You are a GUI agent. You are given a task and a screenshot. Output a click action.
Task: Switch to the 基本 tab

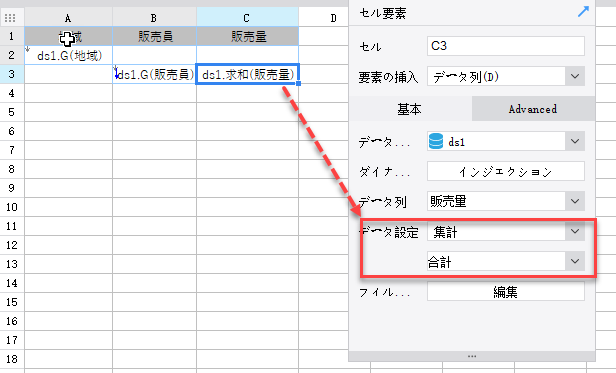click(x=410, y=109)
